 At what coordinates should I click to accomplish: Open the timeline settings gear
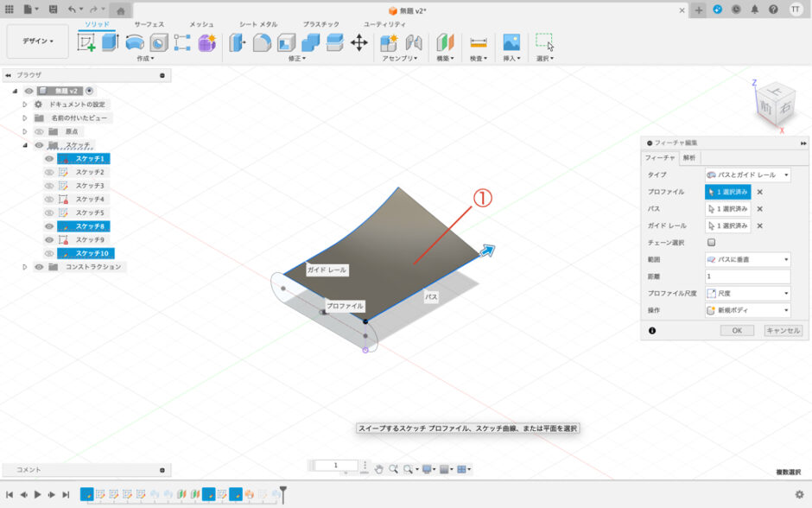[799, 494]
